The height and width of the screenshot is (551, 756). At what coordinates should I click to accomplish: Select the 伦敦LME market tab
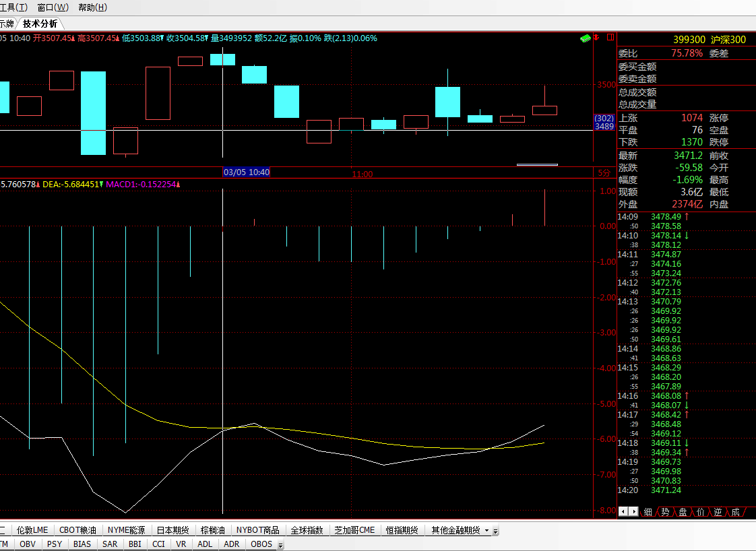(32, 530)
